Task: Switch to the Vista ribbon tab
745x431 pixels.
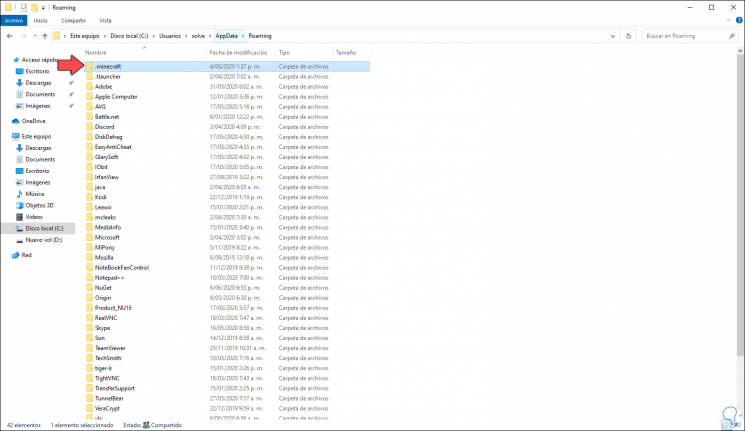Action: click(x=105, y=20)
